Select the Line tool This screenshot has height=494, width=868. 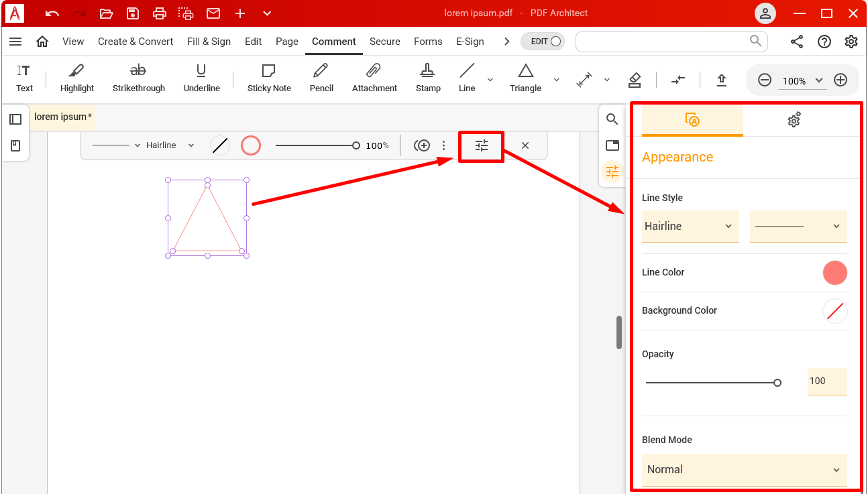(467, 78)
